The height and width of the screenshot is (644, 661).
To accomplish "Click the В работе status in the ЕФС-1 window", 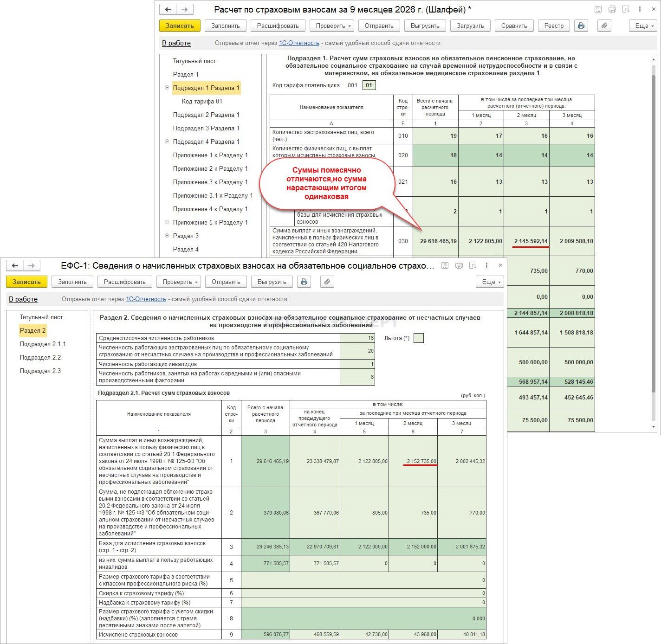I will click(23, 299).
